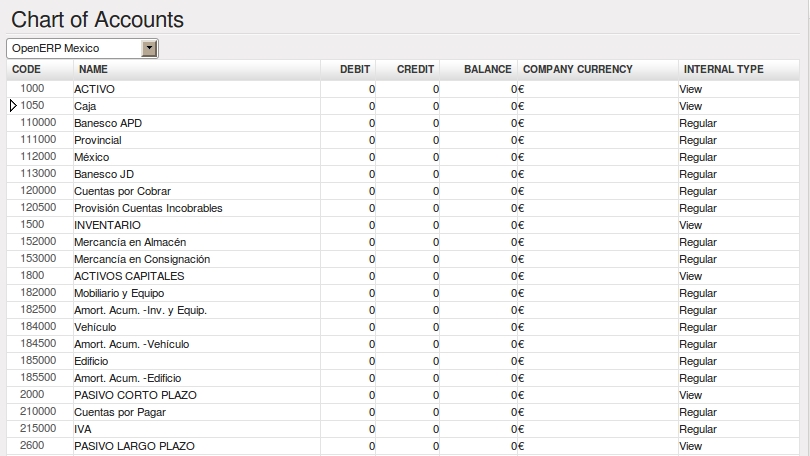
Task: Expand the 1050 Caja tree row
Action: (13, 106)
